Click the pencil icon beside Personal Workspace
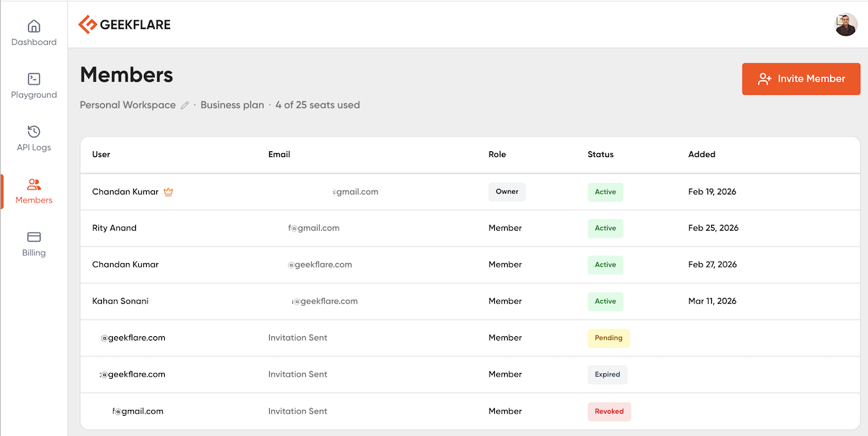Viewport: 868px width, 436px height. pos(185,106)
